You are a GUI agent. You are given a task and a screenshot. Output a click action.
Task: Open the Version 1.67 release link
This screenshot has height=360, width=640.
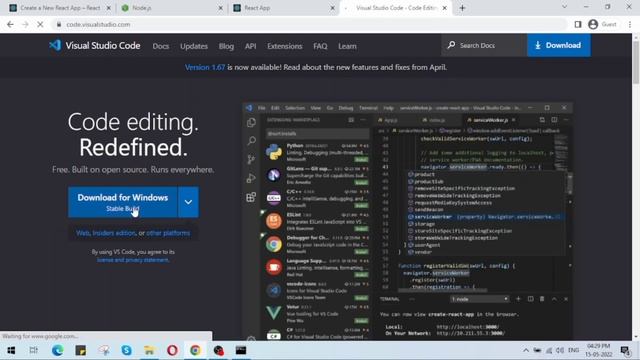(205, 67)
